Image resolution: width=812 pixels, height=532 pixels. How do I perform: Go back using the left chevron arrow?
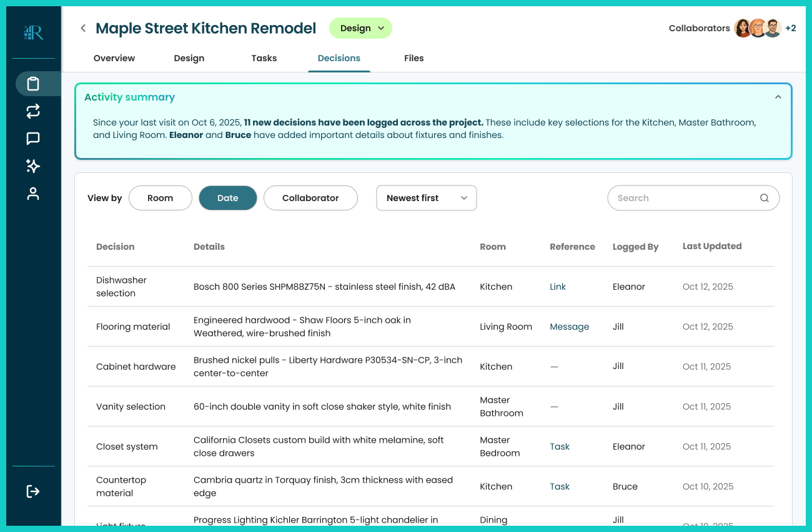[83, 28]
